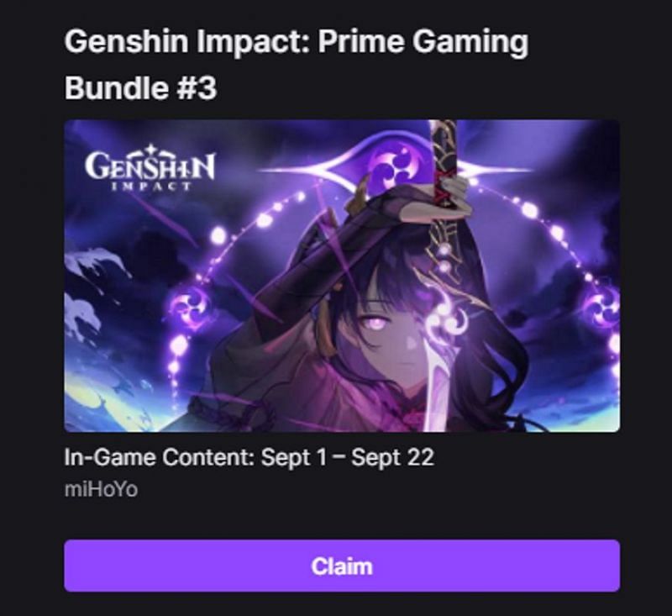672x616 pixels.
Task: Open the Genshin Impact bundle title link
Action: 297,65
